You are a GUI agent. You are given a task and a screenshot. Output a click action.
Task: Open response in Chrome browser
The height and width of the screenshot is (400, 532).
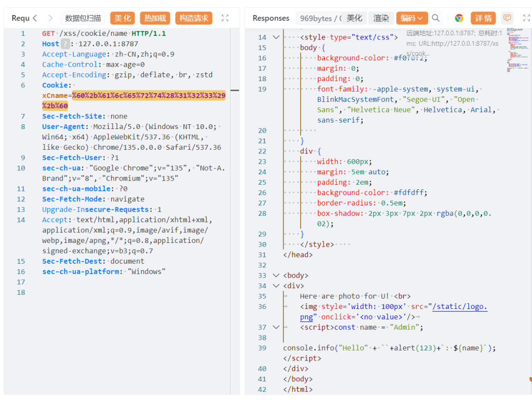(459, 18)
